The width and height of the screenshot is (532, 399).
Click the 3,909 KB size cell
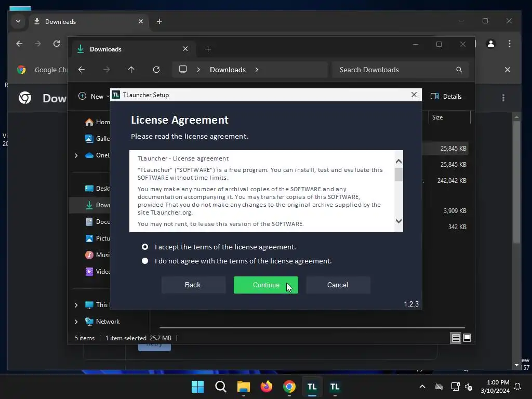455,211
